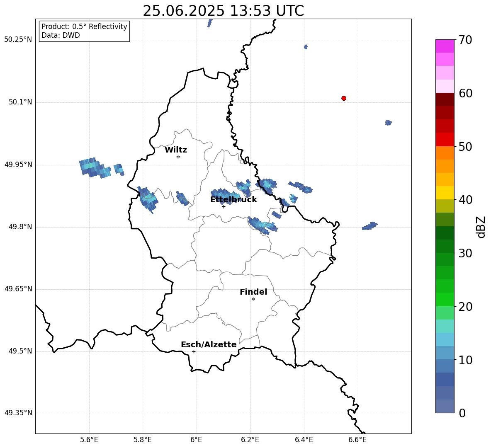Click the Wiltz station cross marker
The height and width of the screenshot is (448, 491).
pyautogui.click(x=178, y=157)
